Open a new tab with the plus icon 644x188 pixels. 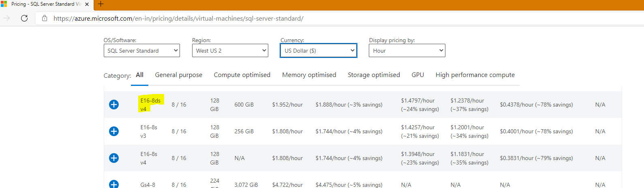point(101,4)
